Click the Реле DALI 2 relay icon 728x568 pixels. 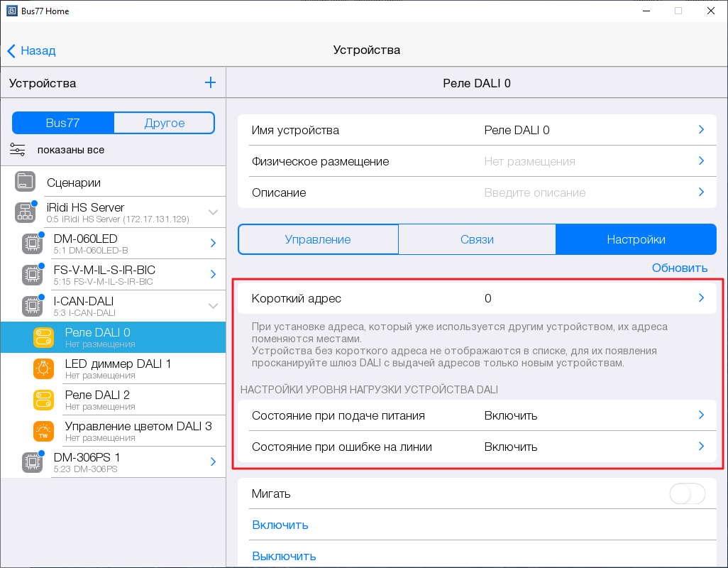[43, 400]
